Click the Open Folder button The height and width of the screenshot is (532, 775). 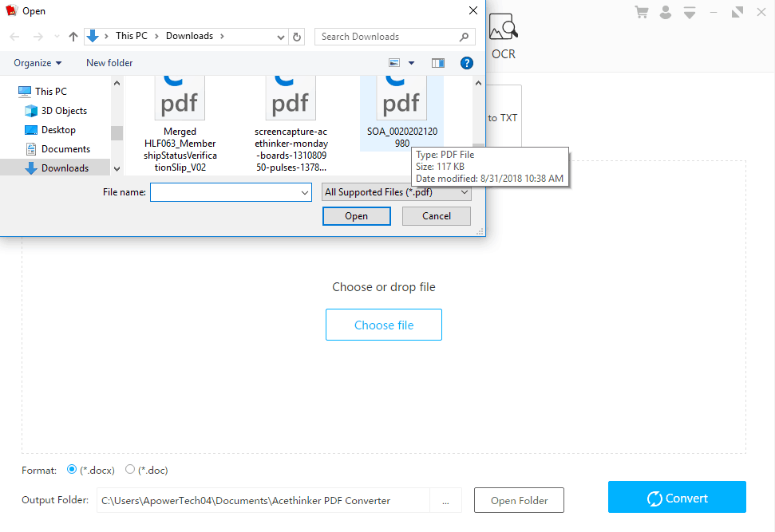tap(519, 500)
